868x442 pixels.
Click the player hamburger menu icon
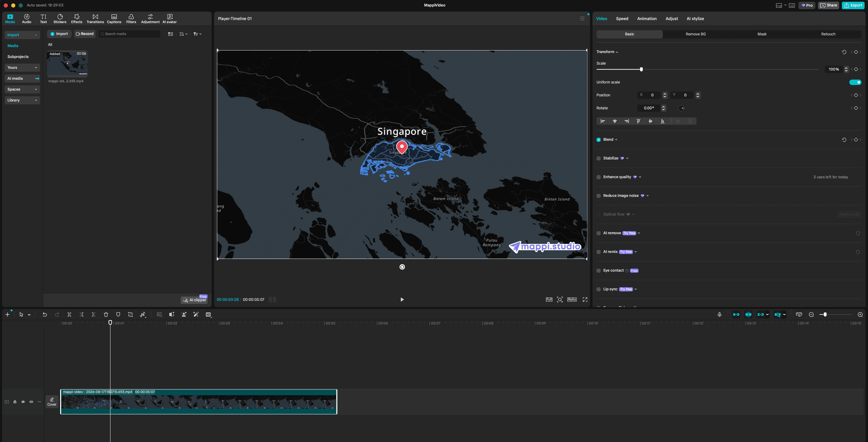[x=582, y=19]
